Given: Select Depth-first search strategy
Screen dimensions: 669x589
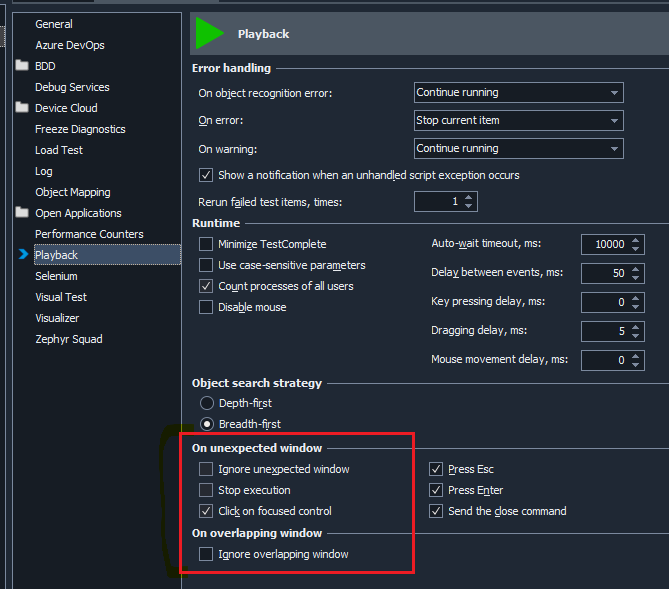Looking at the screenshot, I should (207, 403).
